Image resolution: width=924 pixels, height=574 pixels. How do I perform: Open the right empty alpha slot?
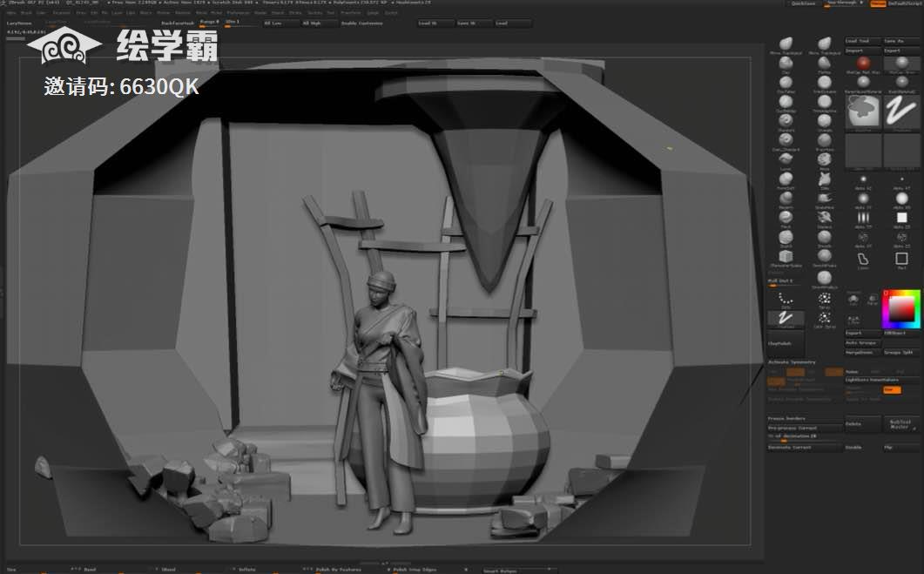[x=902, y=151]
